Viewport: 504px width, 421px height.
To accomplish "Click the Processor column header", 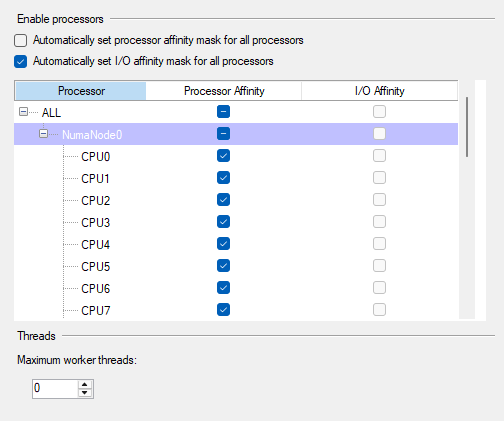I will point(81,91).
